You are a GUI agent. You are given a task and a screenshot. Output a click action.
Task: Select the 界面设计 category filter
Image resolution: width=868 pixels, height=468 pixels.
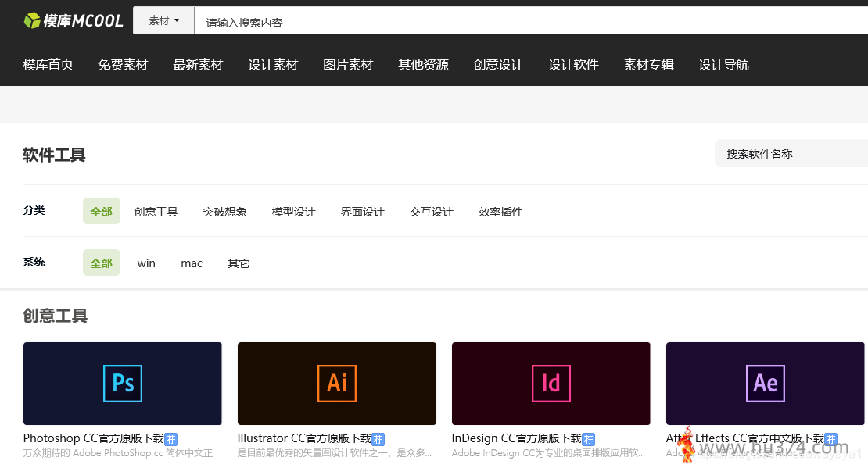(363, 212)
